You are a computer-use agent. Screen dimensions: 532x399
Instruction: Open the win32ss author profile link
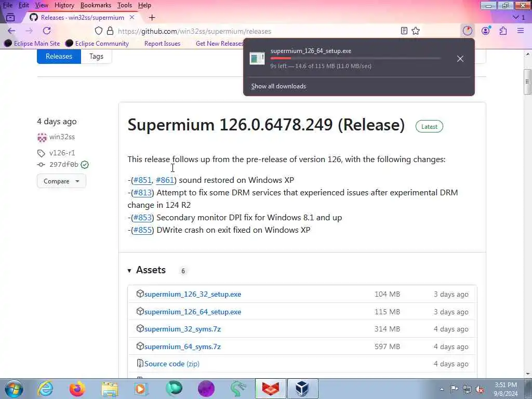pyautogui.click(x=62, y=137)
